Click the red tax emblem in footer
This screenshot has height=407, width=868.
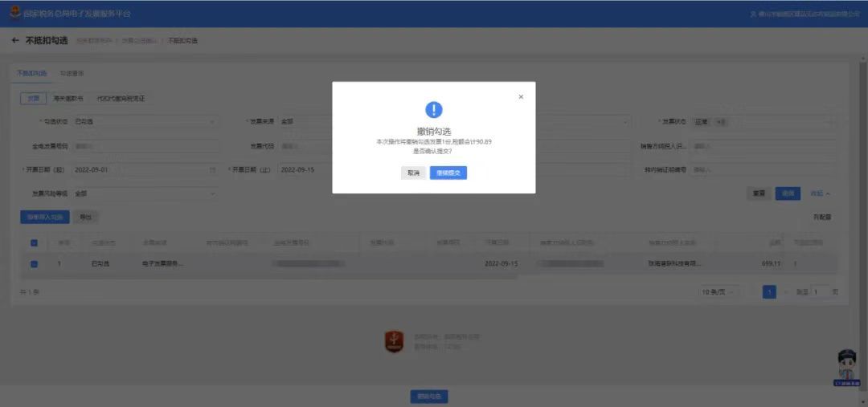[394, 341]
